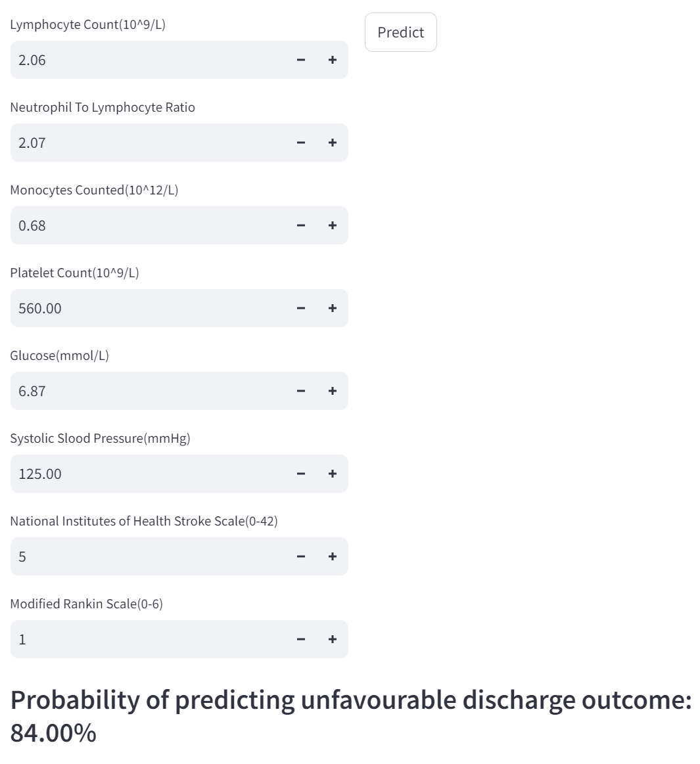Decrement the Neutrophil To Lymphocyte Ratio
The image size is (700, 764).
pos(301,143)
